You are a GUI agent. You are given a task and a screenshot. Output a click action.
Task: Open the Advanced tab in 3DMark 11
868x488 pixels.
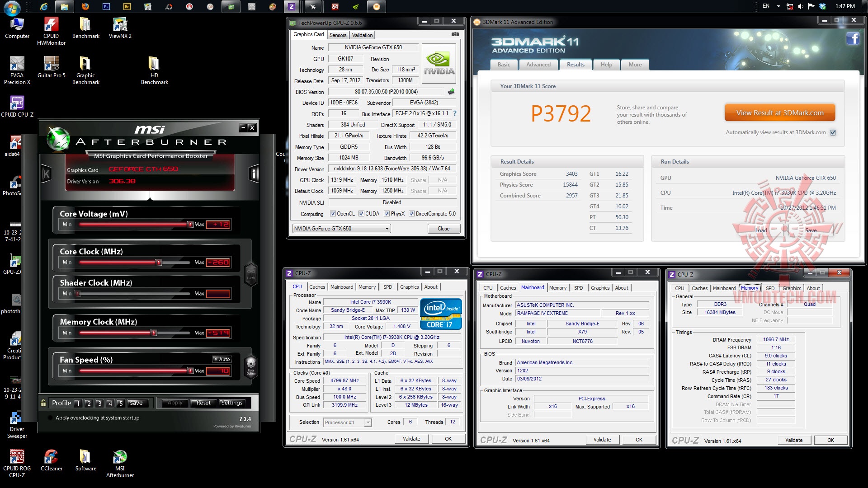538,65
